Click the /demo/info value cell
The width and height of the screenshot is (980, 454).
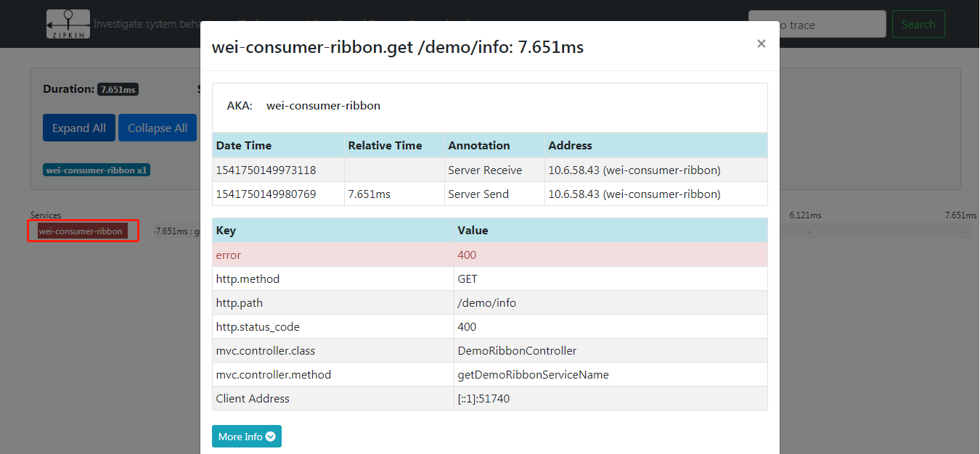[611, 302]
